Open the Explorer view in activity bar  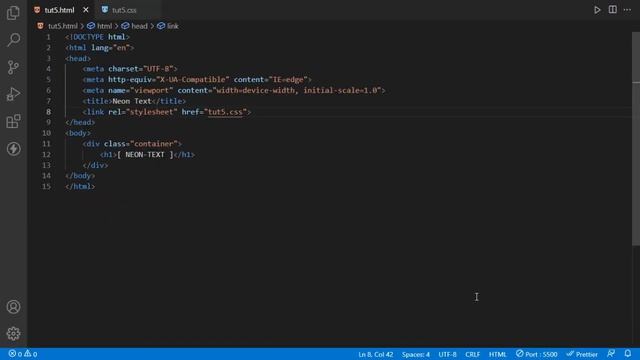pyautogui.click(x=13, y=13)
